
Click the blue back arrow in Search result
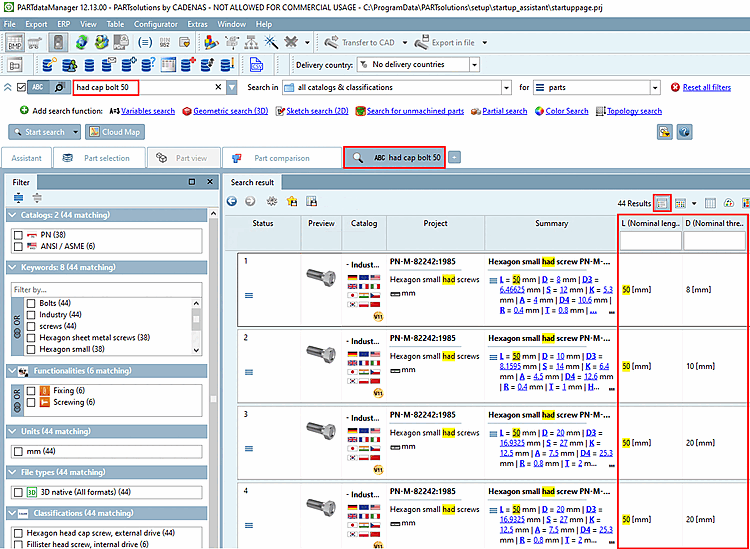pyautogui.click(x=232, y=202)
